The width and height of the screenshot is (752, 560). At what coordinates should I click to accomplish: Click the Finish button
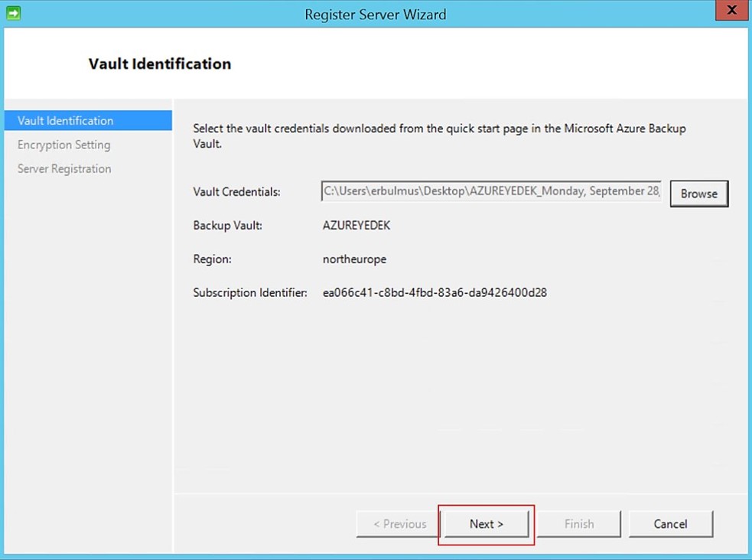tap(579, 524)
